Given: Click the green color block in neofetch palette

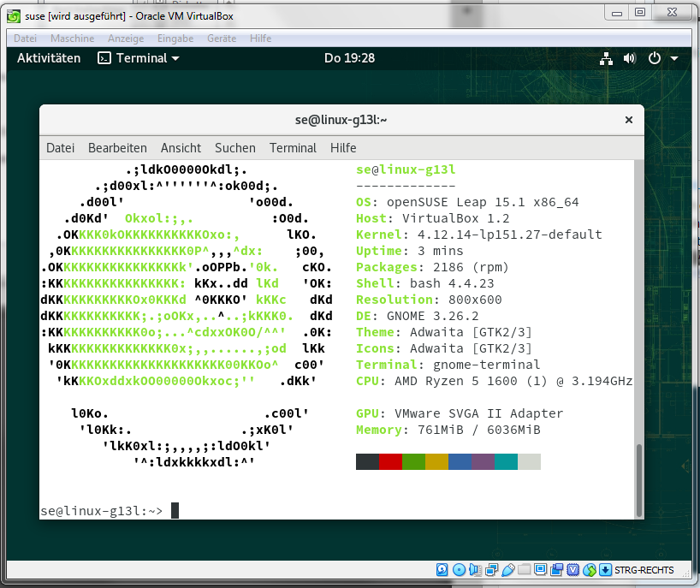Looking at the screenshot, I should [414, 461].
